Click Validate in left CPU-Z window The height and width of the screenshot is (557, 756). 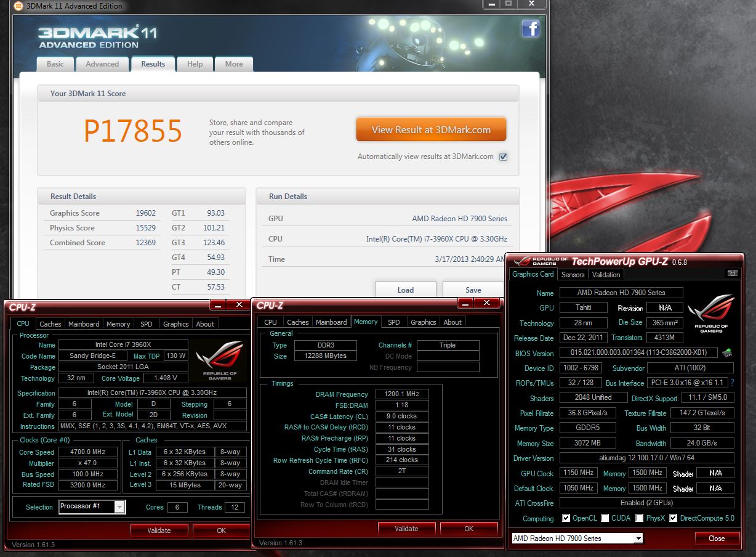tap(159, 531)
